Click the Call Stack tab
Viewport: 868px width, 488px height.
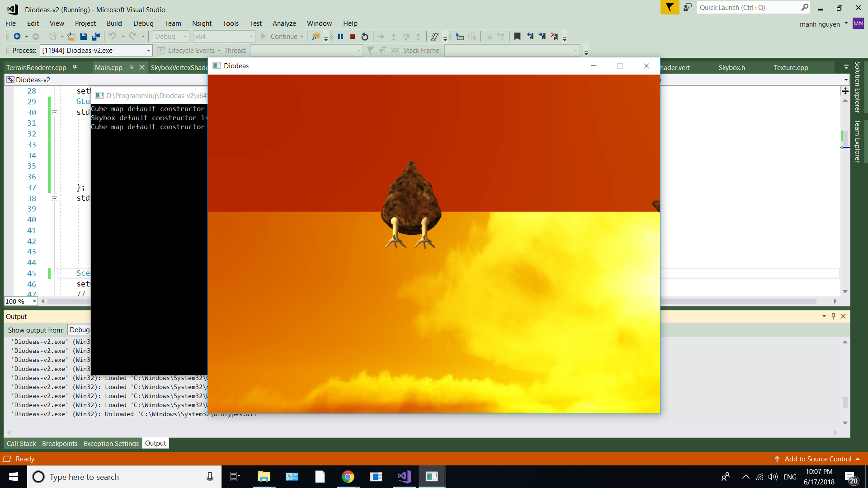pos(21,443)
